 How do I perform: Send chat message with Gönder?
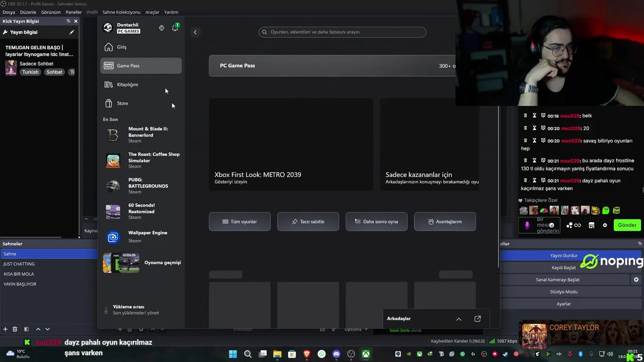pyautogui.click(x=627, y=225)
